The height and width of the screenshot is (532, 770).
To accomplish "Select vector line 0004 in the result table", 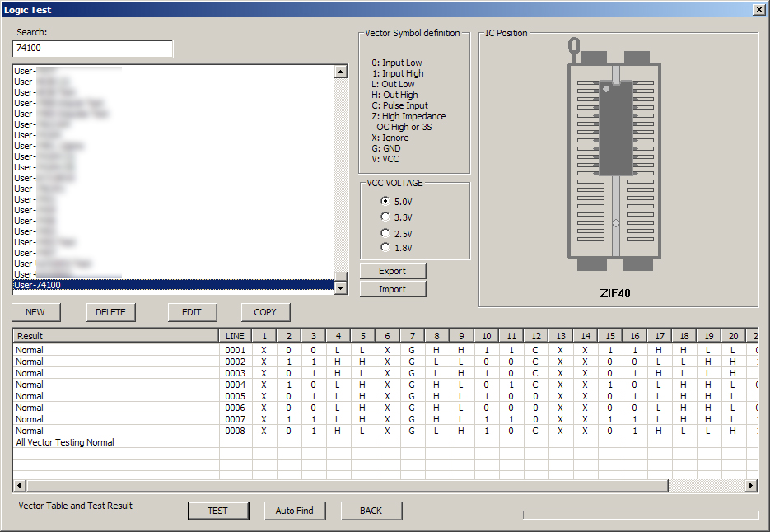I will pyautogui.click(x=235, y=385).
